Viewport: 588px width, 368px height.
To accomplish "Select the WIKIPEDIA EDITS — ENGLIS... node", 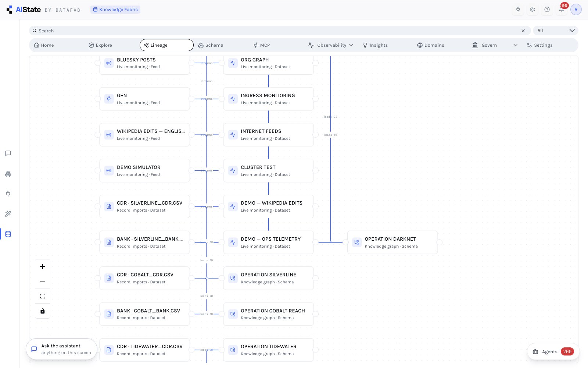I will [144, 135].
